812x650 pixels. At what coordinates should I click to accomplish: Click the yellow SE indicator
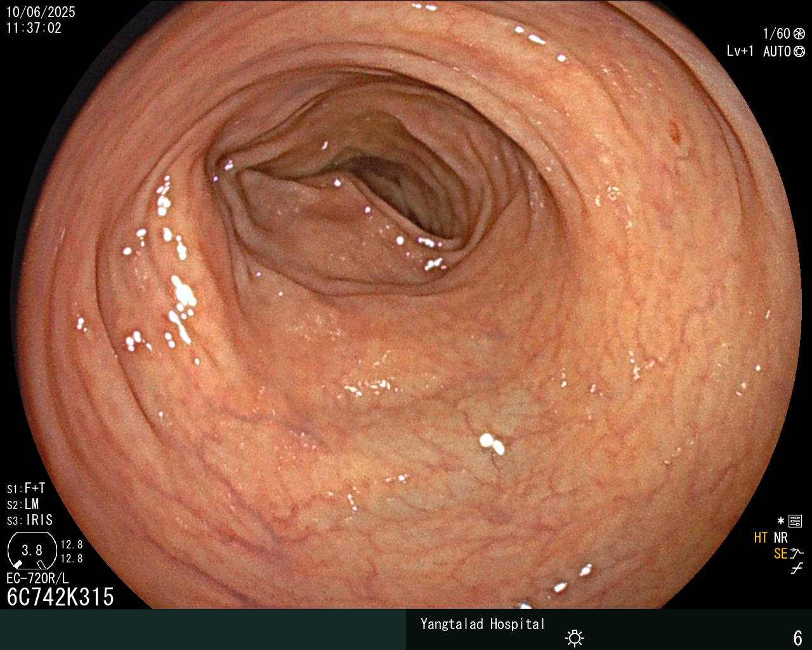pos(780,554)
